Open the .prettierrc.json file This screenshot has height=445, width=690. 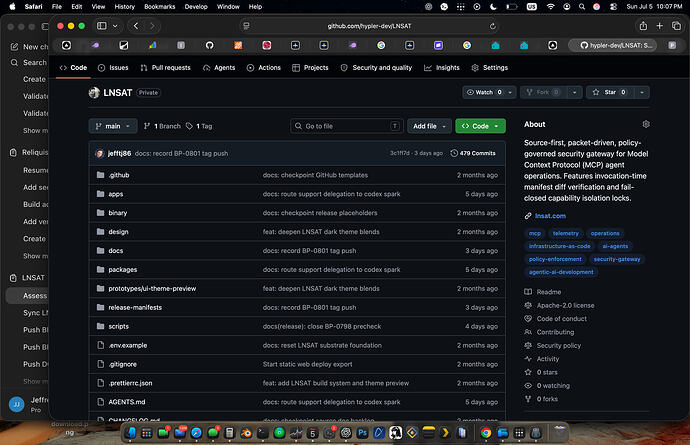click(x=130, y=383)
